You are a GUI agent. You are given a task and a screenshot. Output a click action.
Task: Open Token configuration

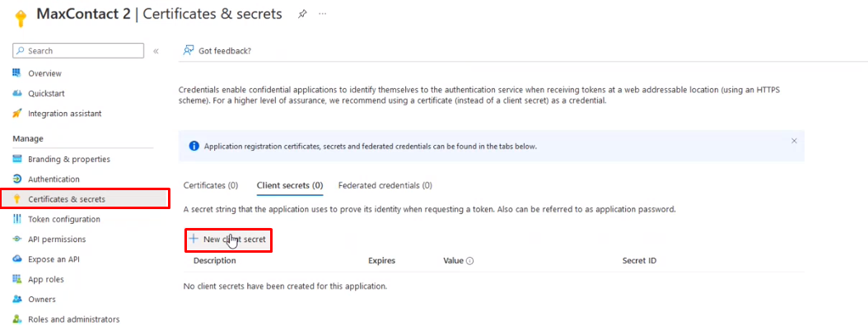[64, 219]
